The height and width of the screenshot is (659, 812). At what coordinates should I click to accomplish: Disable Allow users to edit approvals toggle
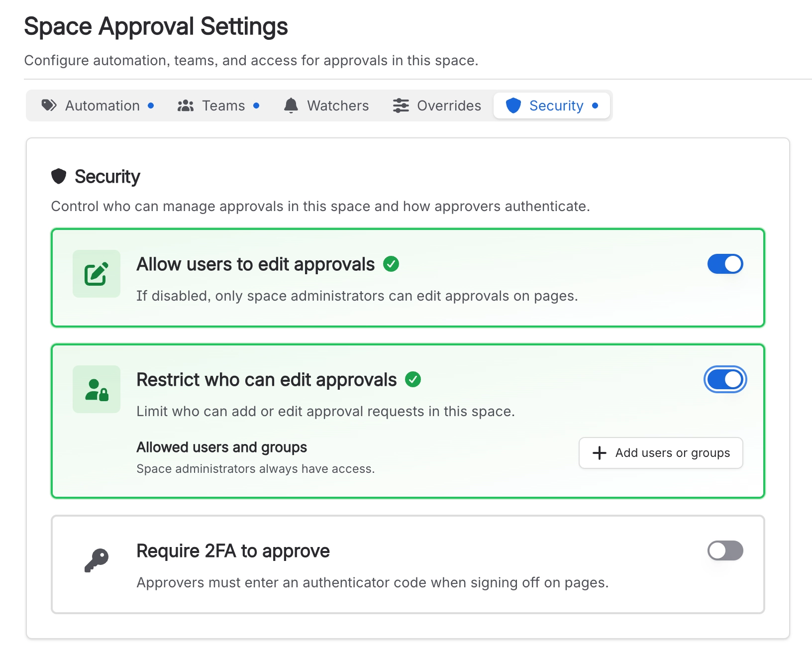click(725, 264)
